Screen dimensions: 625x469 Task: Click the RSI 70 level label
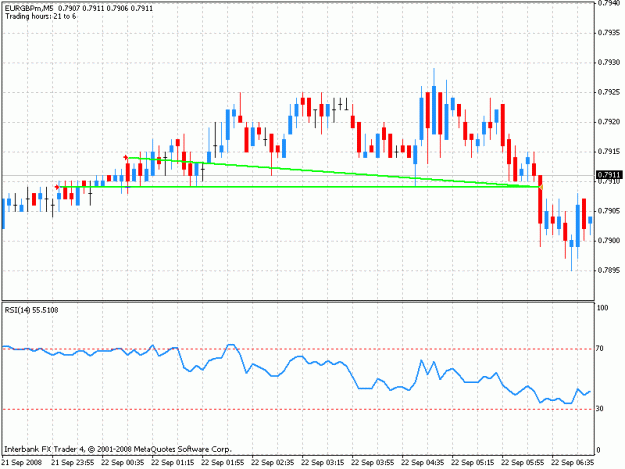[x=599, y=349]
